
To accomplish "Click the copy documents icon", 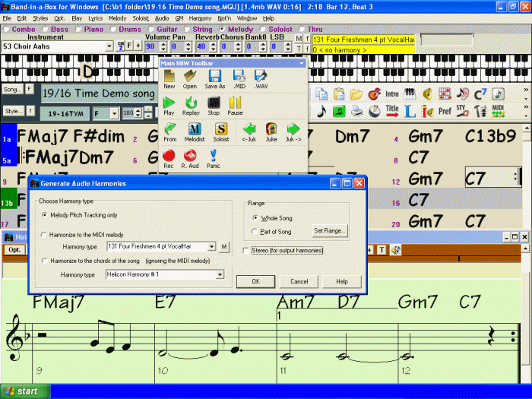I will click(321, 94).
